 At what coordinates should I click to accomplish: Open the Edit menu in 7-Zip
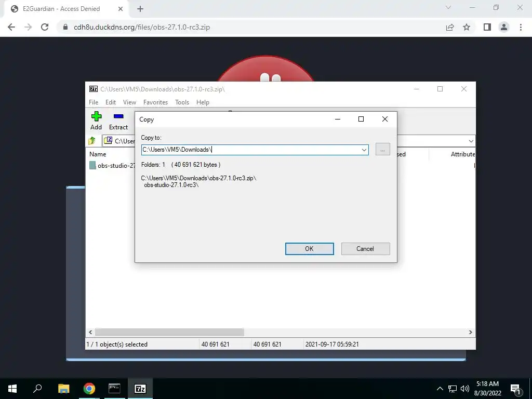click(111, 102)
